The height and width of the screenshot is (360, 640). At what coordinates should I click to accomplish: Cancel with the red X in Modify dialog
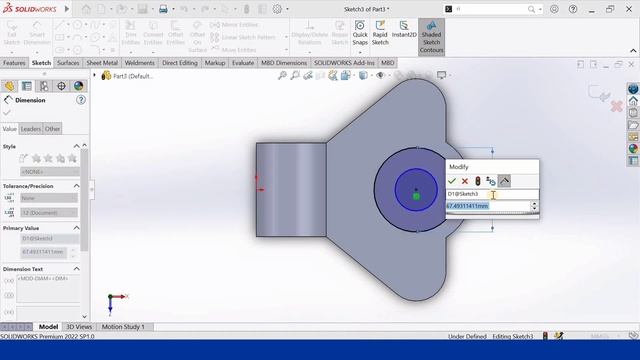coord(464,181)
